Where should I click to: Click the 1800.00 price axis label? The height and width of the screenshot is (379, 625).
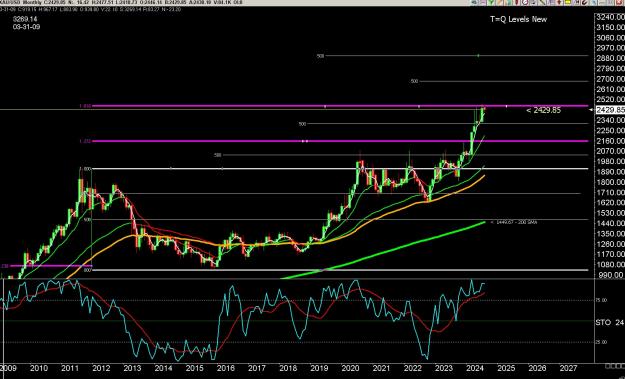[x=610, y=182]
